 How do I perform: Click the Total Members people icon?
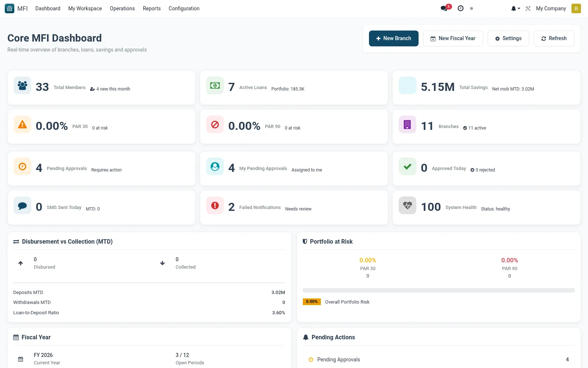pyautogui.click(x=22, y=85)
